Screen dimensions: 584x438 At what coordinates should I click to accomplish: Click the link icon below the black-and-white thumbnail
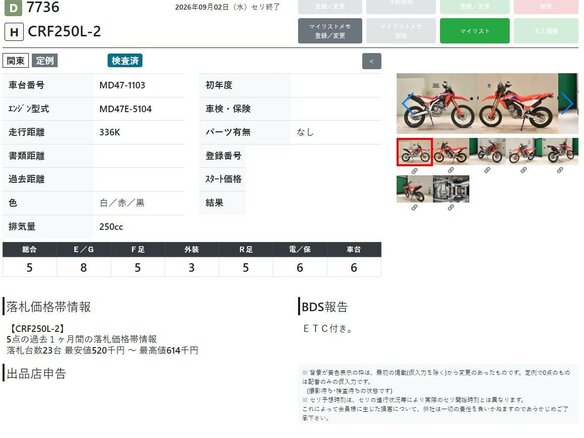coord(451,207)
